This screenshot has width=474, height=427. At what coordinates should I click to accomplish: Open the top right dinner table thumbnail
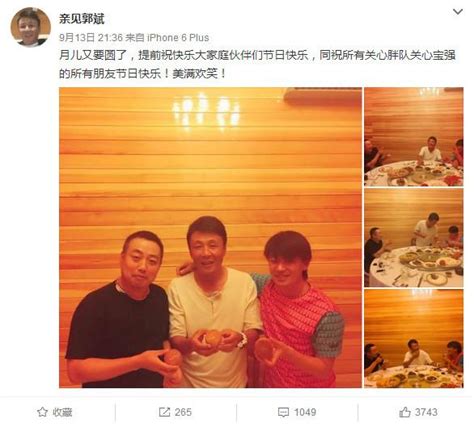click(414, 137)
